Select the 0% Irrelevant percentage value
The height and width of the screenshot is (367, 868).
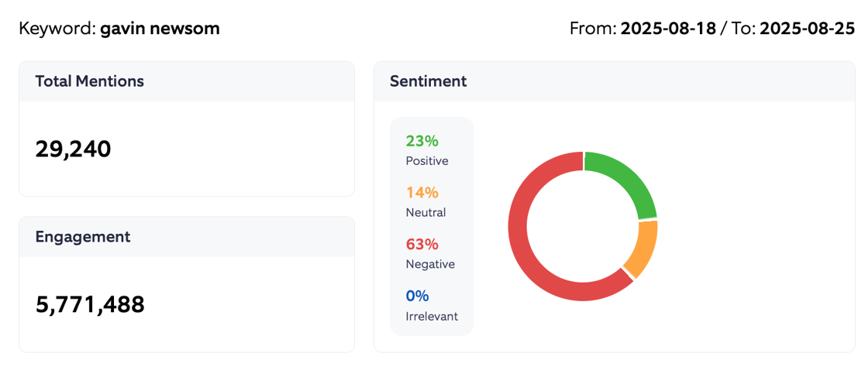(x=417, y=296)
